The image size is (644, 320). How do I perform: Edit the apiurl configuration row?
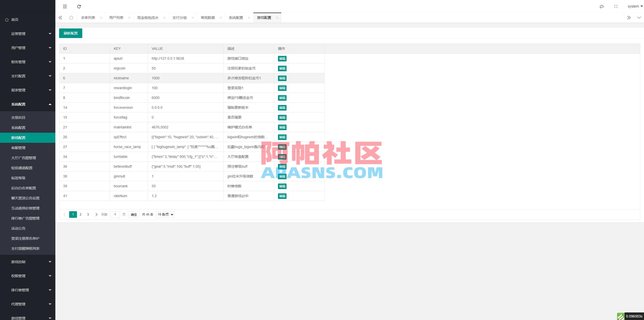coord(282,58)
